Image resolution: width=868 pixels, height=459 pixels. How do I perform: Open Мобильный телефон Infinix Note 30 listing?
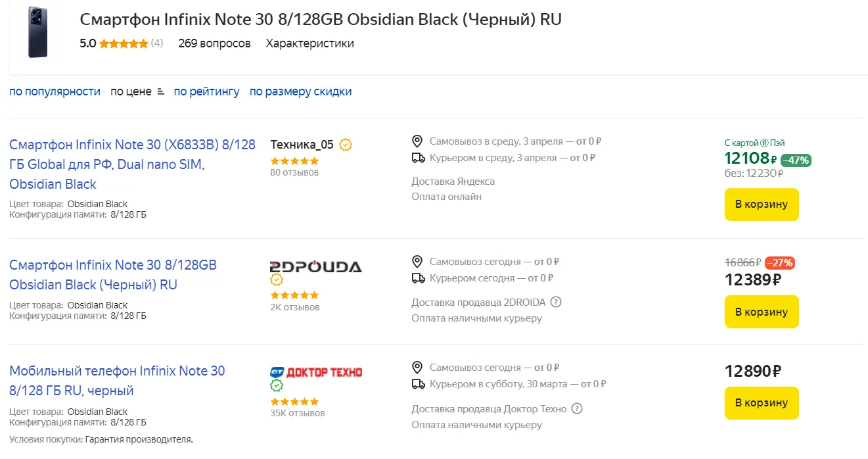117,381
